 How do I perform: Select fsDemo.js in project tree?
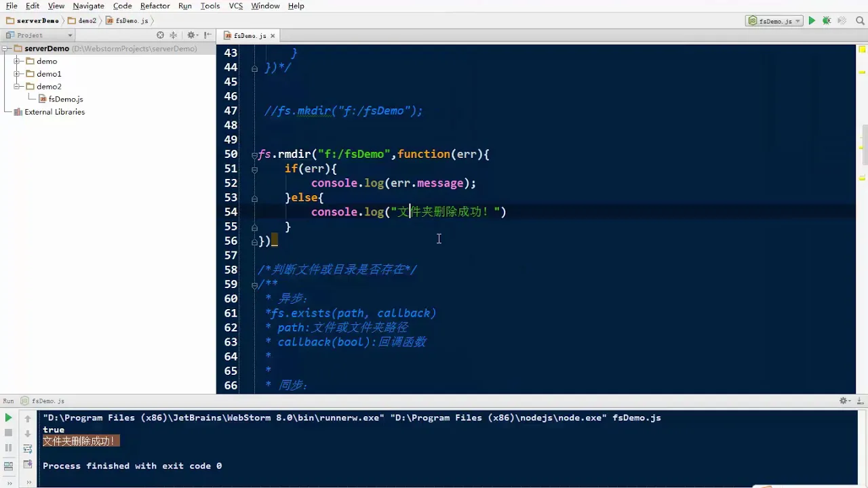click(x=66, y=99)
